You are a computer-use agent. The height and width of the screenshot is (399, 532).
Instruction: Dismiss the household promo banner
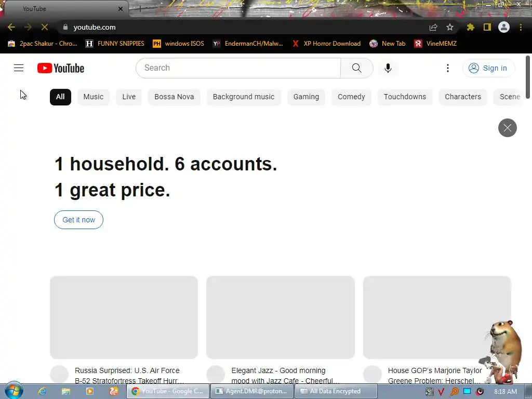click(x=507, y=128)
